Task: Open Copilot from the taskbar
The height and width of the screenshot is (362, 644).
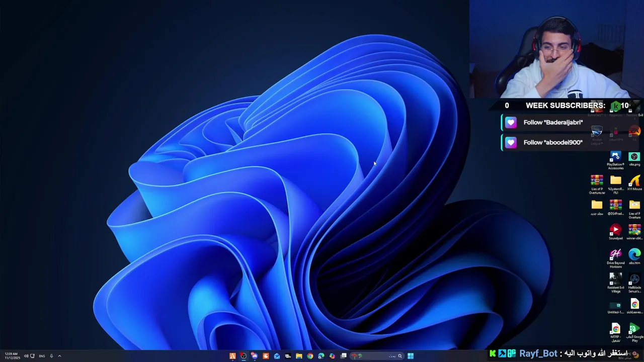Action: (332, 356)
